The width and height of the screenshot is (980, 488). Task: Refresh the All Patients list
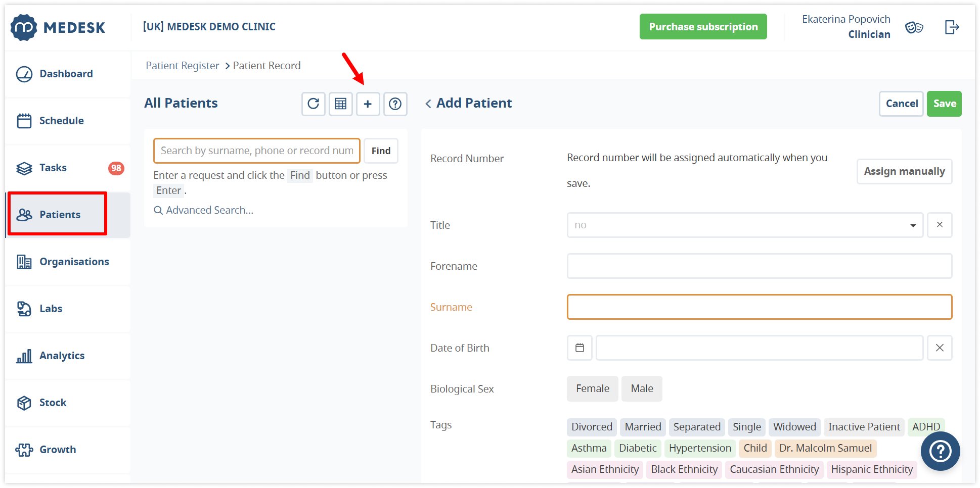pos(313,104)
